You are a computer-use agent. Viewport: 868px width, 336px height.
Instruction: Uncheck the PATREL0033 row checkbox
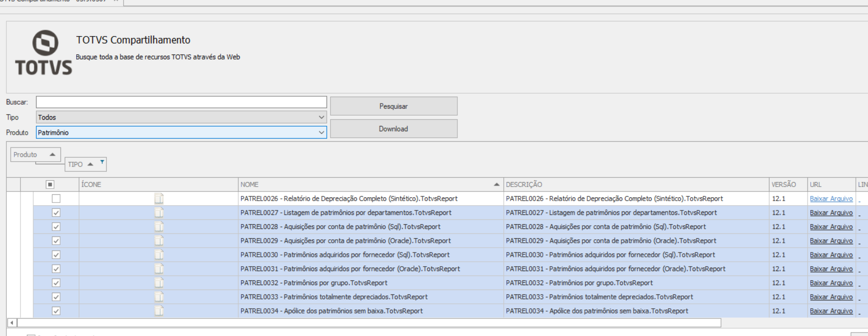click(56, 297)
